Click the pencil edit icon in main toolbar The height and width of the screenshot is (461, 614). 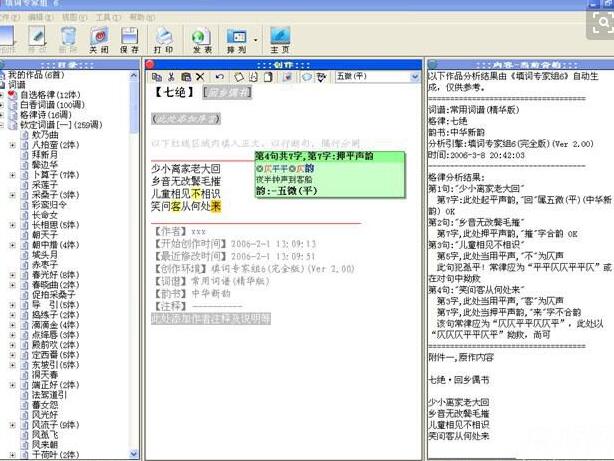click(x=37, y=36)
